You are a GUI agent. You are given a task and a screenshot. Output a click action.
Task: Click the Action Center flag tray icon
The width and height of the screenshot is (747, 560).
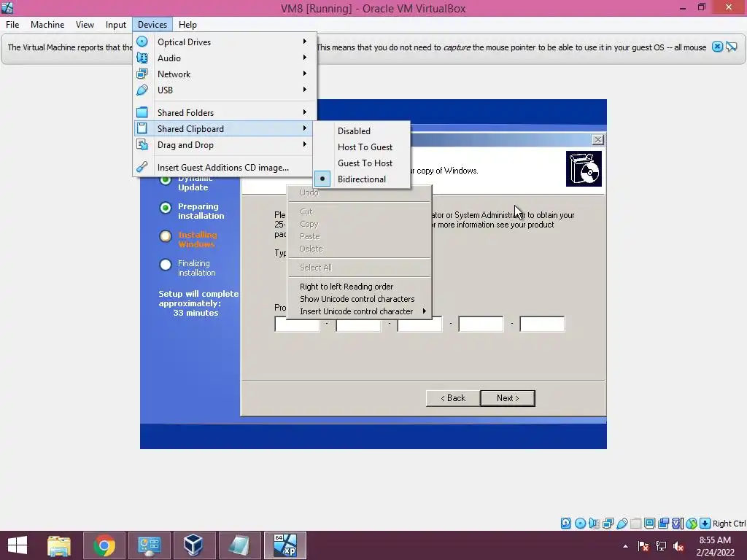pos(643,545)
